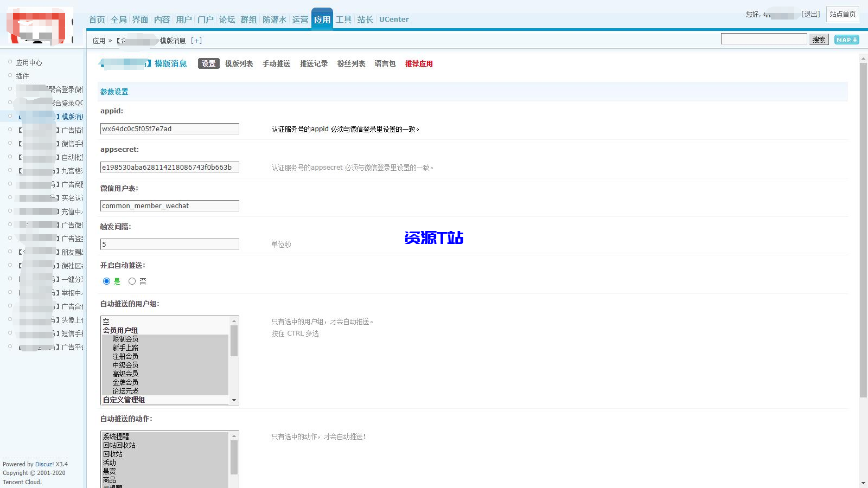Open 应用中心 in the sidebar

pos(29,62)
